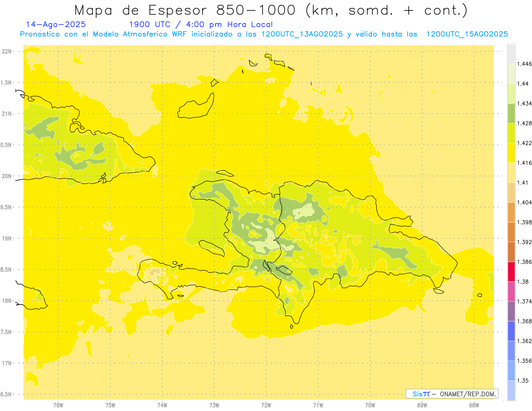Screen dimensions: 532x411
Task: Click the longitude label '76W'
Action: coord(58,405)
